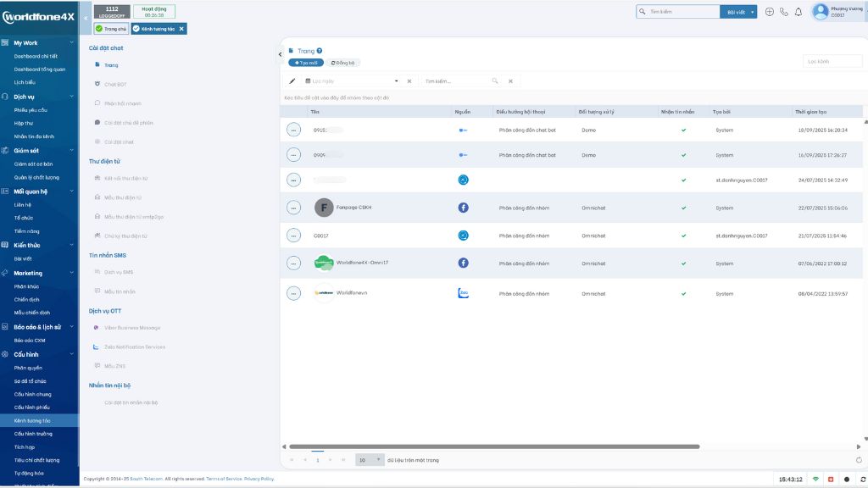Collapse the Mối quan hệ sidebar section
The height and width of the screenshot is (488, 868).
click(x=71, y=191)
